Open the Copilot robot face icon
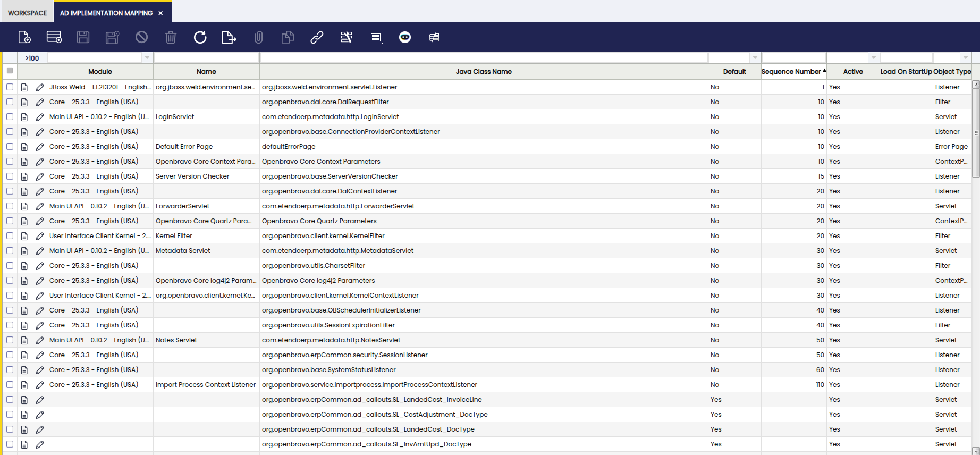This screenshot has width=980, height=455. [405, 37]
